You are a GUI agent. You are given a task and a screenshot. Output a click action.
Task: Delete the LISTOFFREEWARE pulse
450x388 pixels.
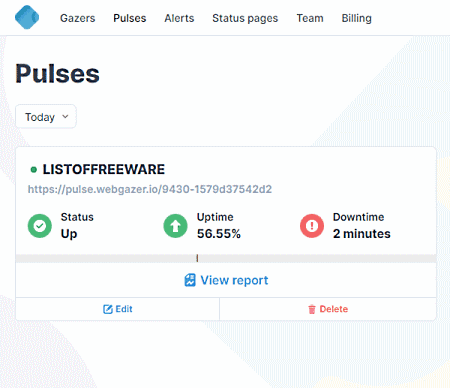click(328, 309)
